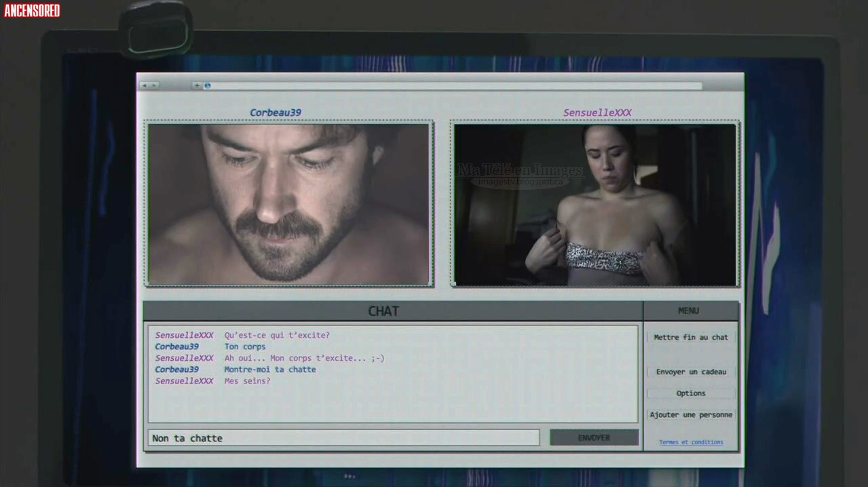Open Options in the side menu

[691, 393]
